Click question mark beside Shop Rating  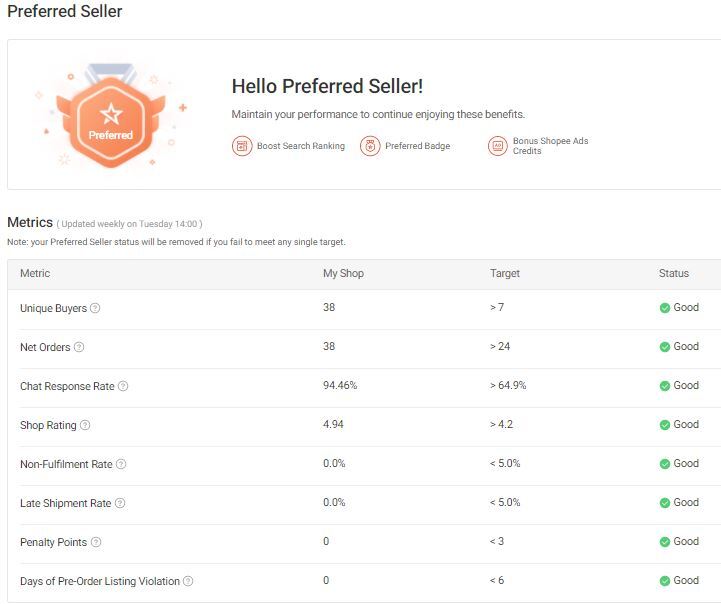click(85, 425)
